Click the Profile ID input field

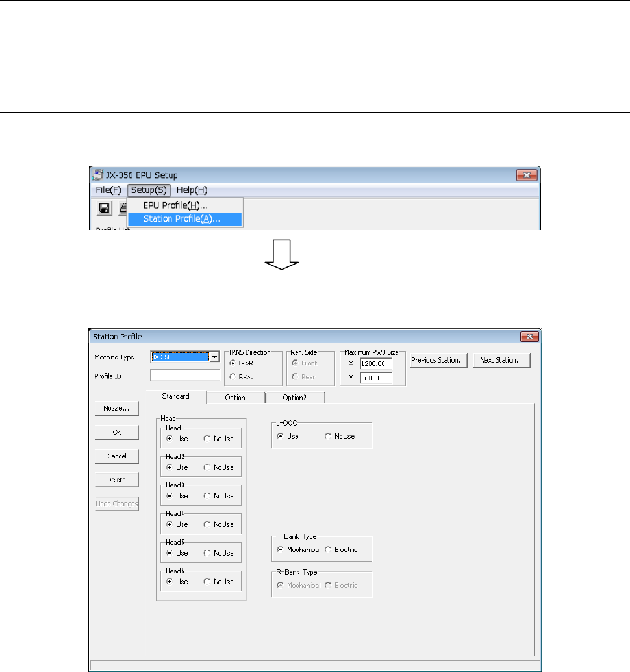coord(185,376)
